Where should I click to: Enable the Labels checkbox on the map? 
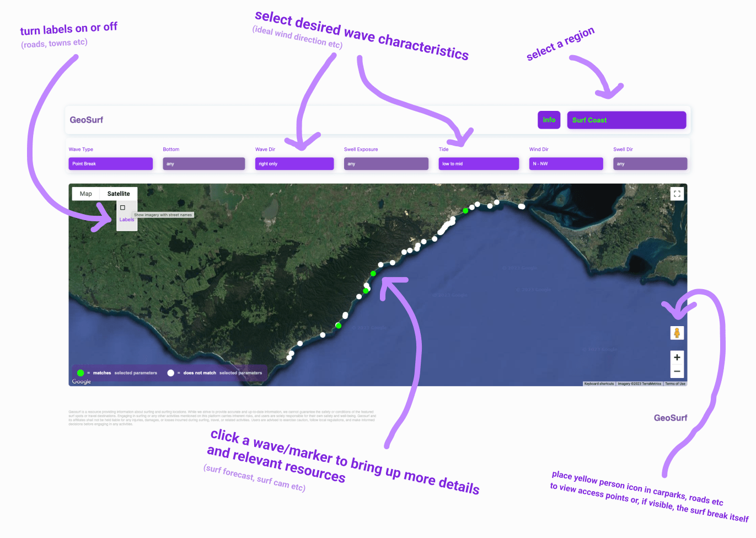tap(122, 207)
